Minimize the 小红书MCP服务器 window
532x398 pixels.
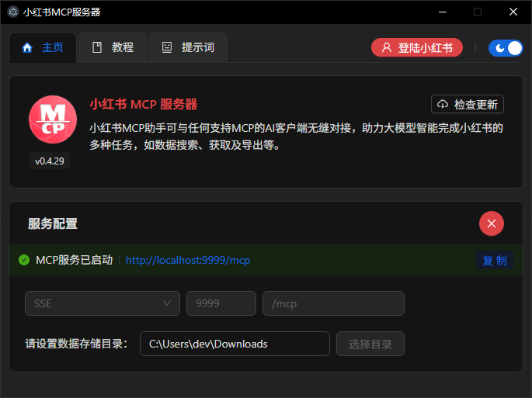pyautogui.click(x=443, y=12)
